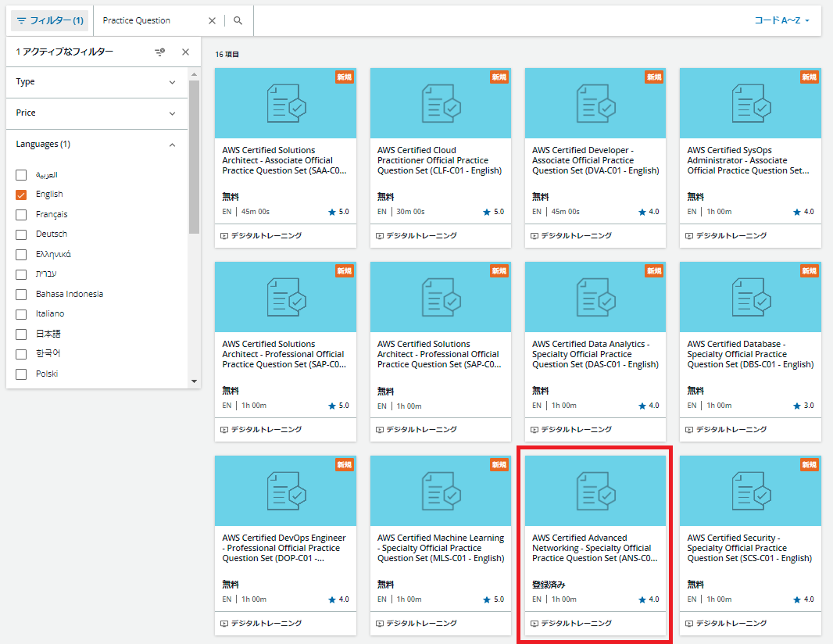The height and width of the screenshot is (644, 833).
Task: Check the Deutsch language checkbox
Action: click(21, 234)
